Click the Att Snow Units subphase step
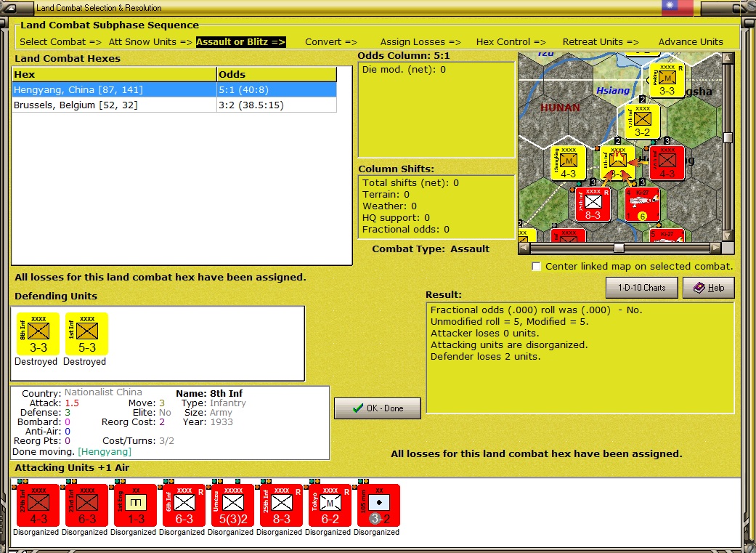This screenshot has height=553, width=756. point(150,42)
